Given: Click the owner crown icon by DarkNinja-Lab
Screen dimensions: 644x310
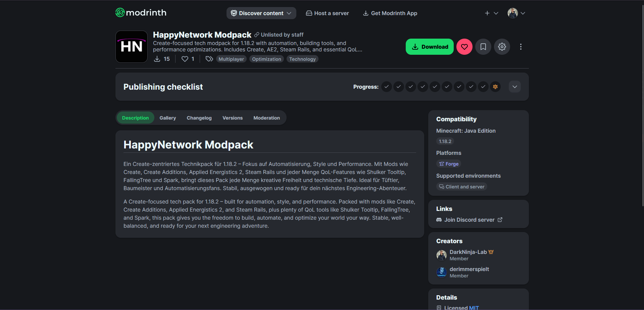Looking at the screenshot, I should coord(491,252).
